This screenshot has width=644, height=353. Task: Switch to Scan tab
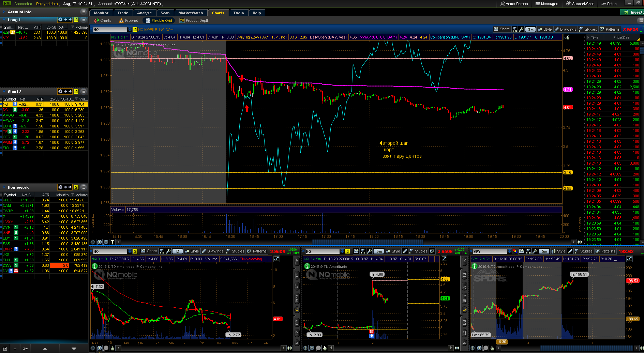165,13
